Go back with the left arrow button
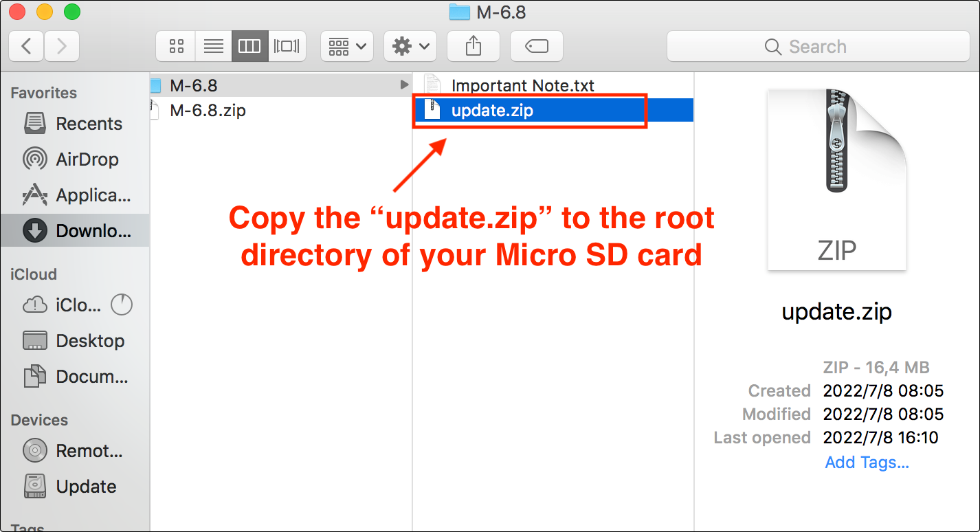Viewport: 980px width, 532px height. [x=27, y=47]
